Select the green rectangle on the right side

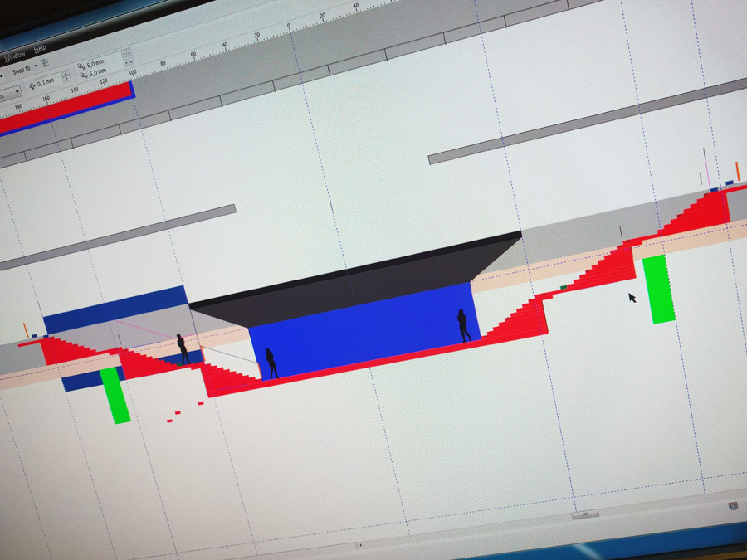pyautogui.click(x=658, y=288)
